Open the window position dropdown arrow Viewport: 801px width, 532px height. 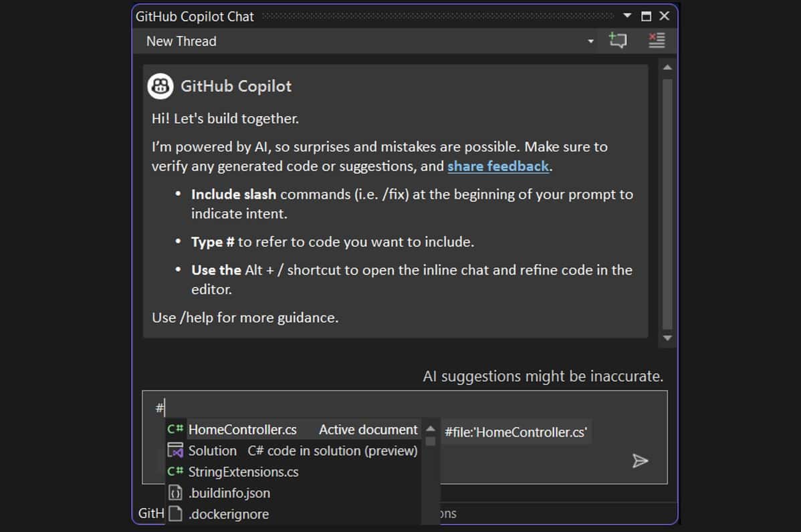[626, 15]
